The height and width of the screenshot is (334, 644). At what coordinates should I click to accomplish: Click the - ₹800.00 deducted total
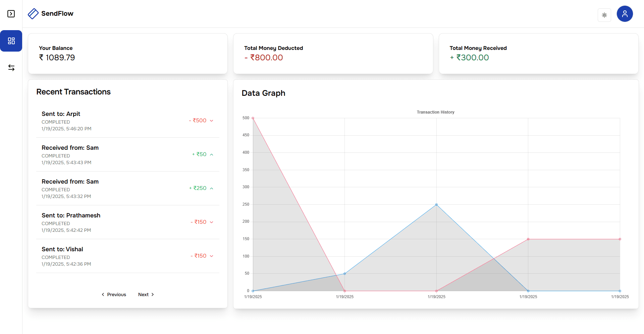point(264,58)
